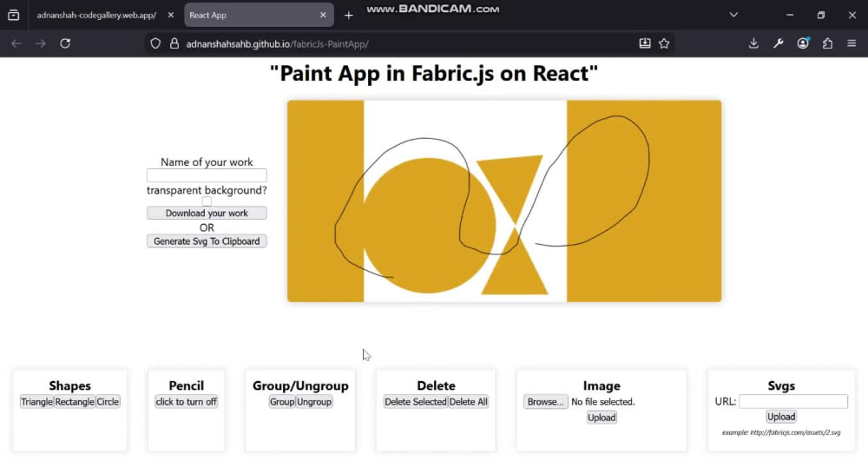Screen dimensions: 868x461
Task: Bookmark this page with star icon
Action: 664,43
